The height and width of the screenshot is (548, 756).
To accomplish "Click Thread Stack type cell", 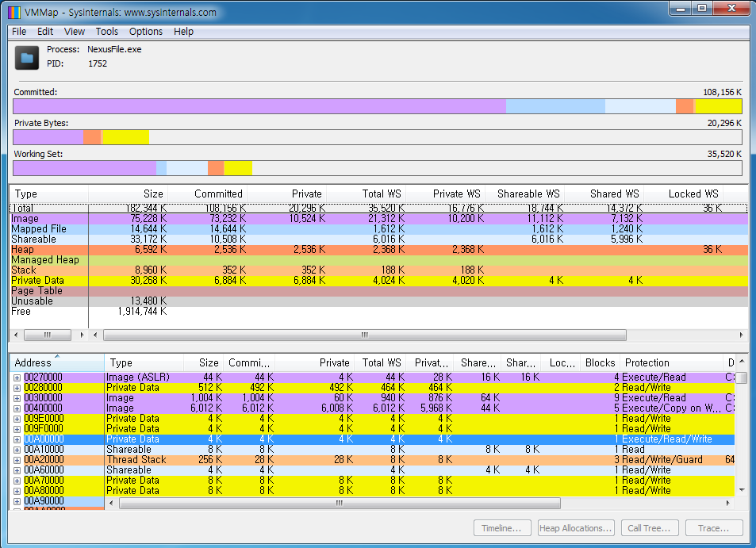I will 136,460.
